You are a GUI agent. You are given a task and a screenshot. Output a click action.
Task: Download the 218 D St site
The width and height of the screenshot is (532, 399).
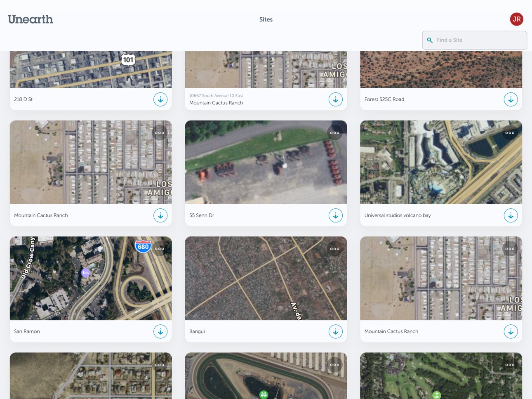point(160,99)
